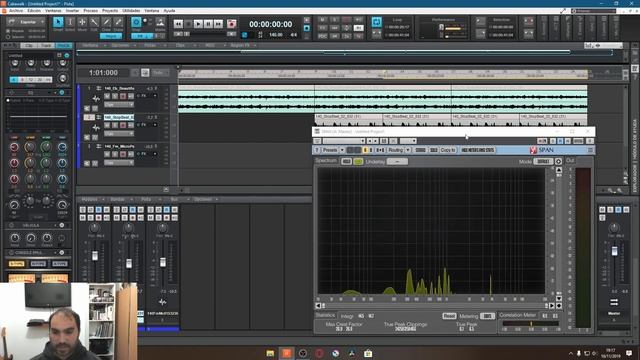Viewport: 640px width, 360px height.
Task: Click the Routing button in SPAN
Action: 396,150
